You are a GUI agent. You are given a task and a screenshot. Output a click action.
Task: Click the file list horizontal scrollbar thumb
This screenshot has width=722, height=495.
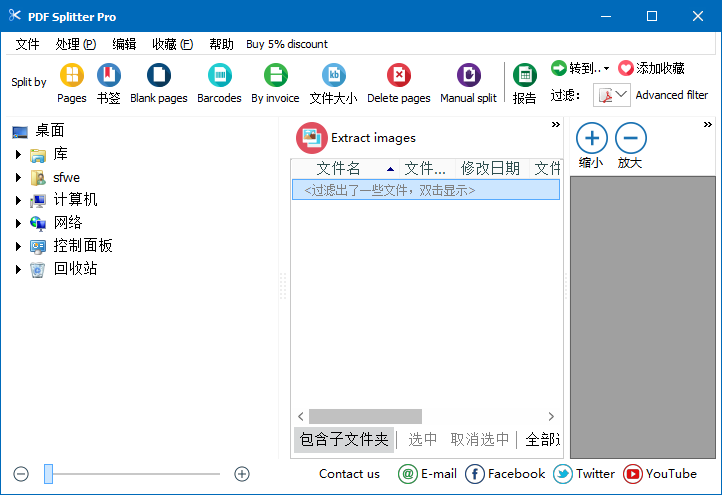coord(365,416)
